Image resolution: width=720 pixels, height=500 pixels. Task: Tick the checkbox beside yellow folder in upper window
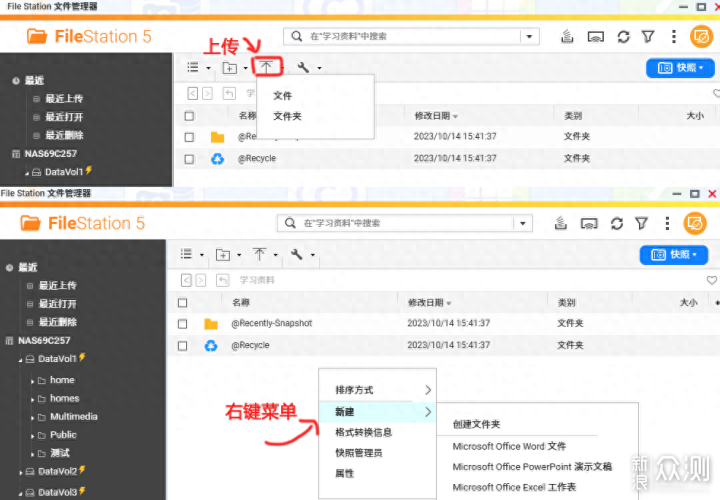[189, 137]
